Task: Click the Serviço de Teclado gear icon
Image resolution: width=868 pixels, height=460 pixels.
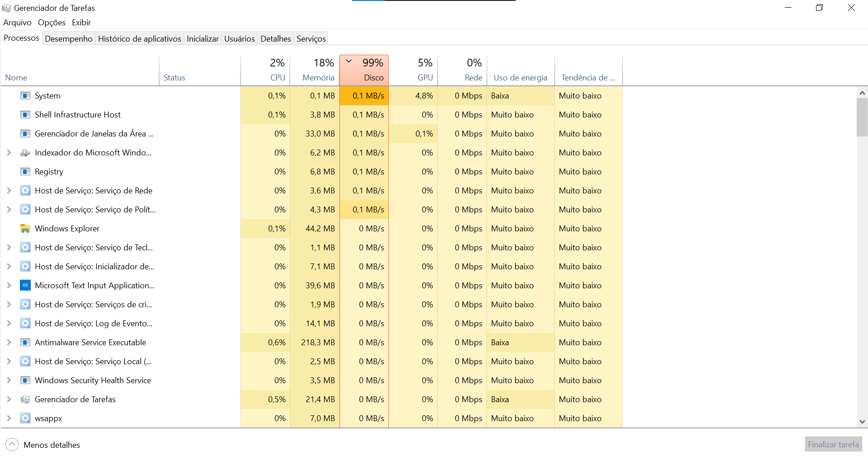Action: point(25,248)
